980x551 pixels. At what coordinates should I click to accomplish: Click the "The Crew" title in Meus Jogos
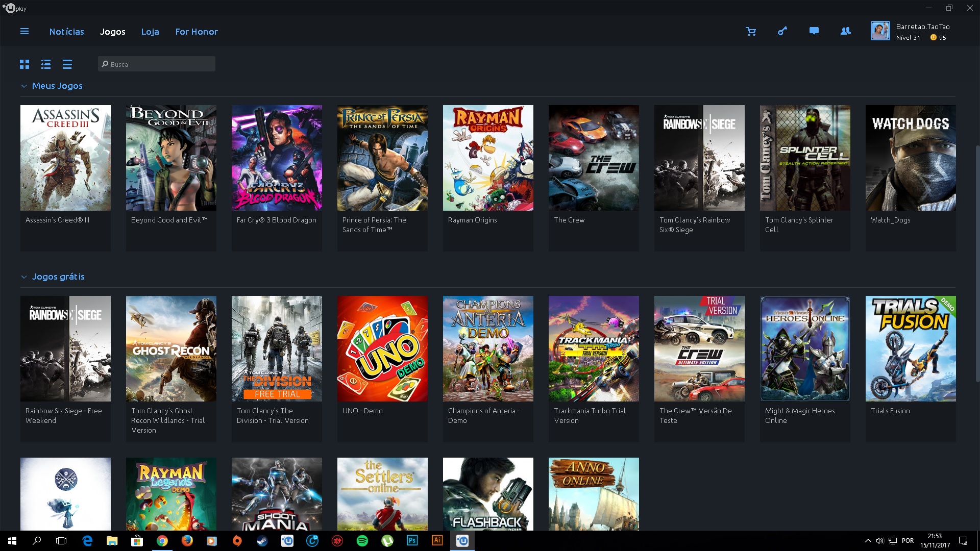point(569,220)
